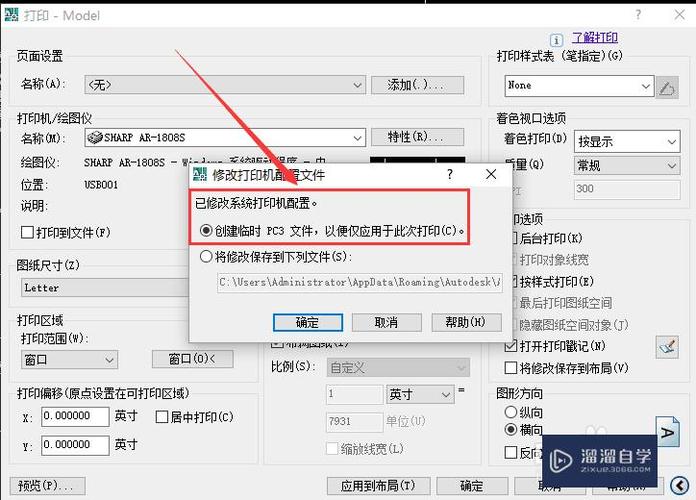Open the 英寸 units dropdown
The width and height of the screenshot is (696, 500).
420,394
